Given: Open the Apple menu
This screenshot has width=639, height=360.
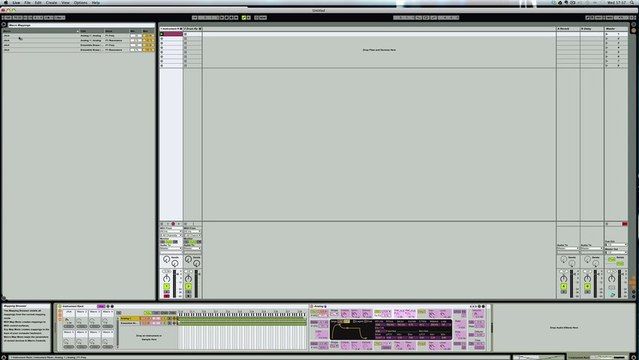Looking at the screenshot, I should tap(6, 2).
